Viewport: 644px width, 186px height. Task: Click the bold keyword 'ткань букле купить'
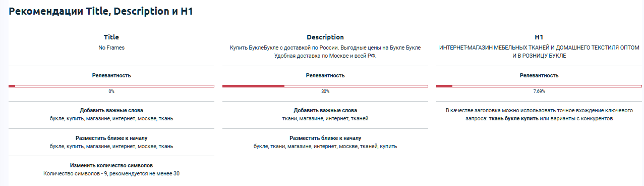coord(513,118)
